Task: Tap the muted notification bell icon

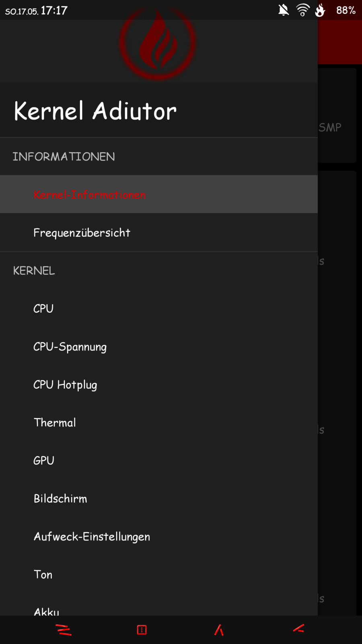Action: coord(284,10)
